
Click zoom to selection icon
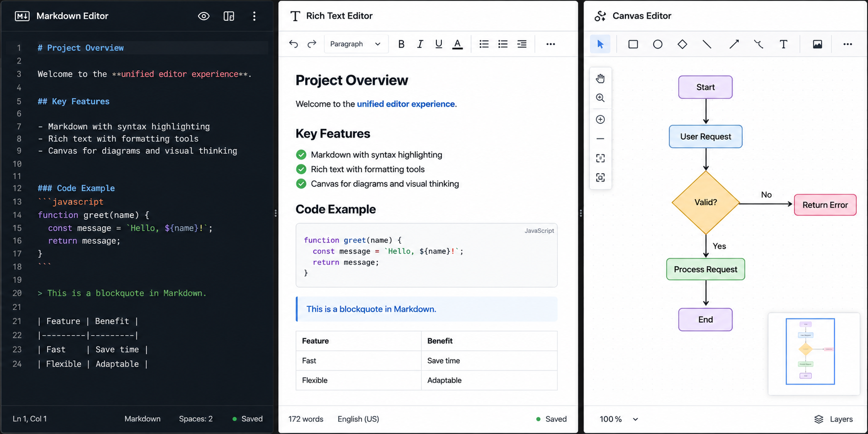(600, 178)
